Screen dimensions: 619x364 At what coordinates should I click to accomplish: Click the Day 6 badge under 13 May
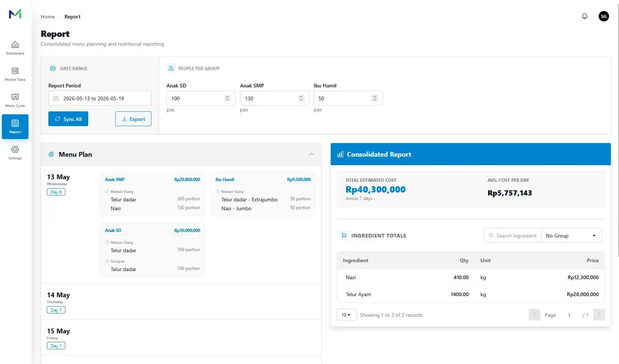[56, 192]
